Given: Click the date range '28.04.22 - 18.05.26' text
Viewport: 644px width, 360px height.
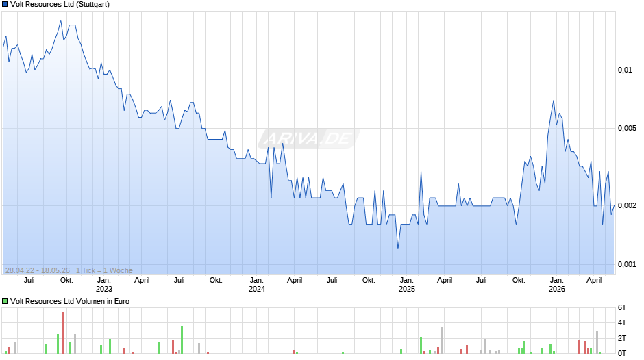Looking at the screenshot, I should [38, 270].
